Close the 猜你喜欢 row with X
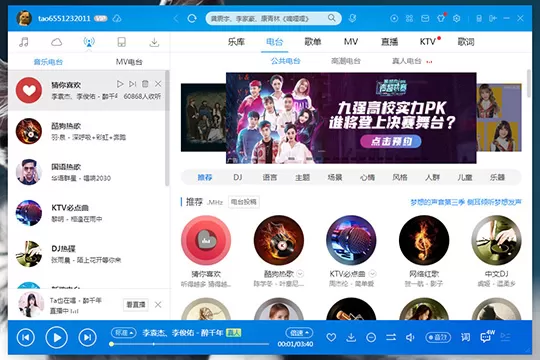This screenshot has width=540, height=360. click(158, 84)
